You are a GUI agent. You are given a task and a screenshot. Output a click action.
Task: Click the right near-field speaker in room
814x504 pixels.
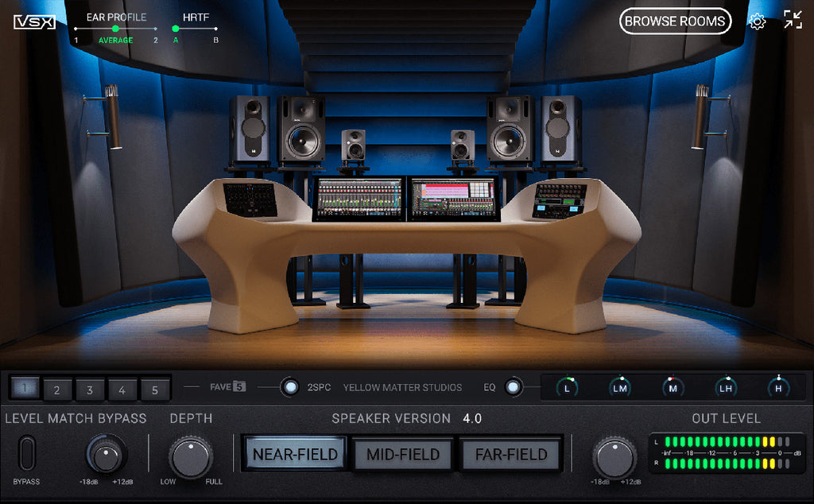point(462,145)
